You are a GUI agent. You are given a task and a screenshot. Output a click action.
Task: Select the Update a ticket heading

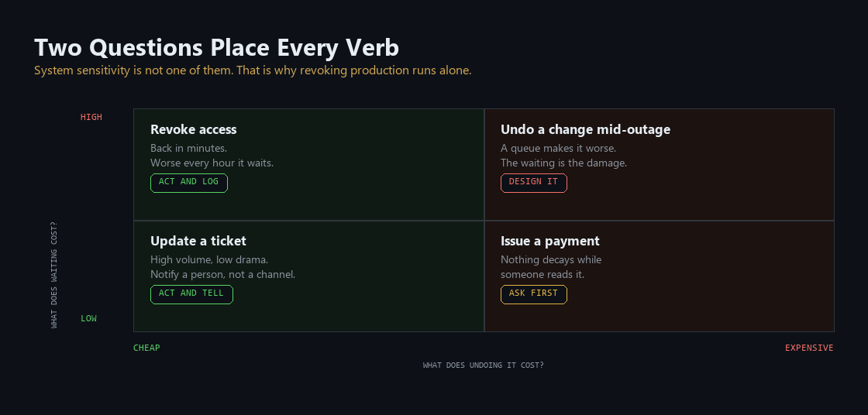198,242
